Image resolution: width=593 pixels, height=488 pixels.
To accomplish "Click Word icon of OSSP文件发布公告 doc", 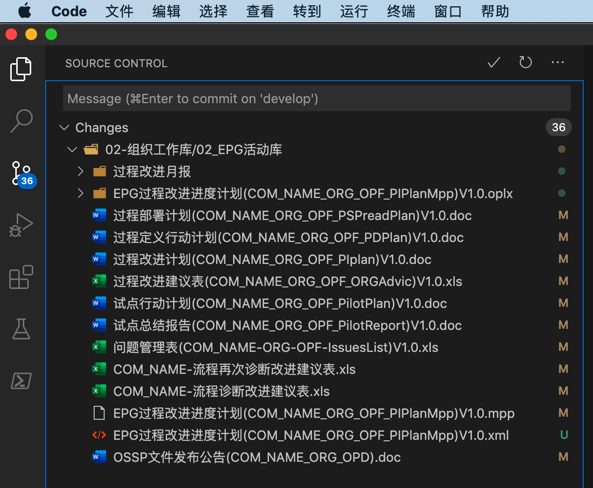I will coord(99,457).
